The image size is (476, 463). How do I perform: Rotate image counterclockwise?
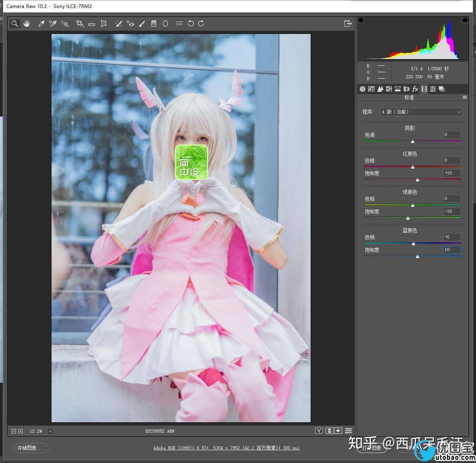tap(190, 24)
